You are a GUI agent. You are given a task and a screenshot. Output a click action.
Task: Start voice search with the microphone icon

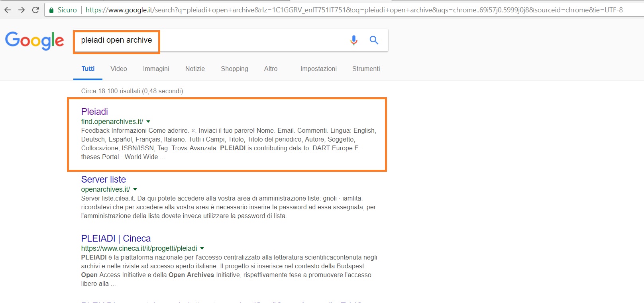point(353,40)
